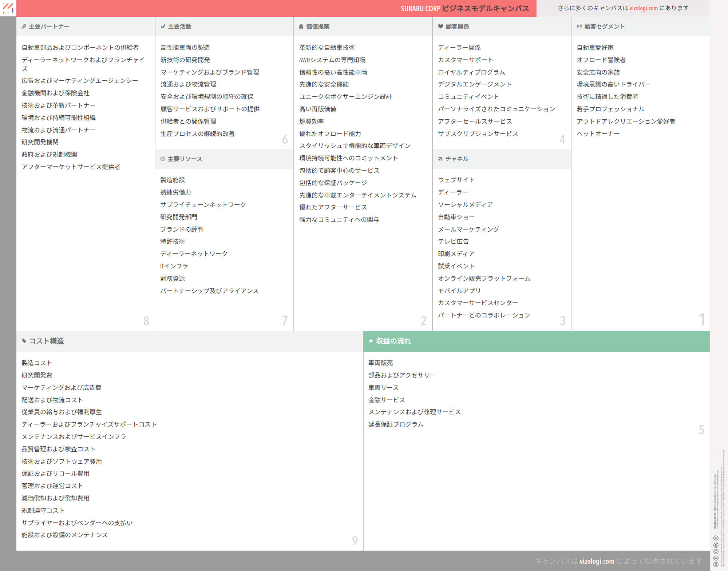Select 車両販売 in revenue streams
728x571 pixels.
pyautogui.click(x=380, y=363)
